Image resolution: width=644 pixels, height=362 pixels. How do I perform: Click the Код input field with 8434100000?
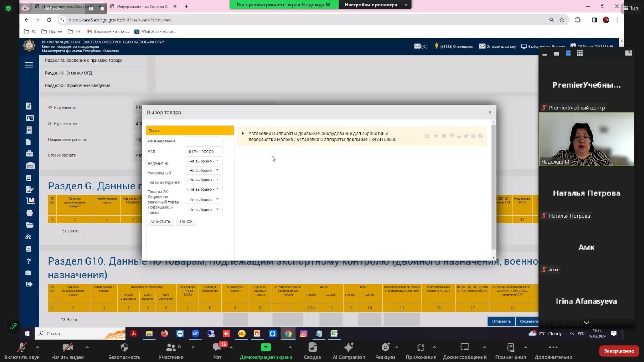tap(204, 152)
